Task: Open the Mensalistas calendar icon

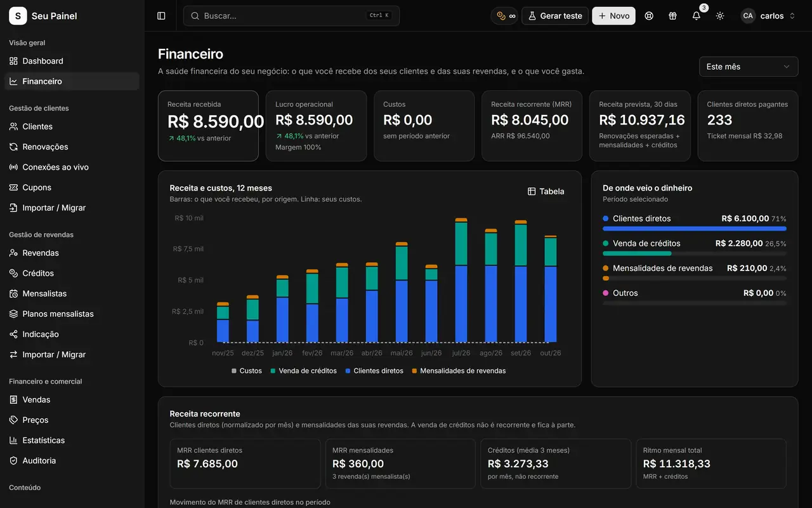Action: pyautogui.click(x=13, y=293)
